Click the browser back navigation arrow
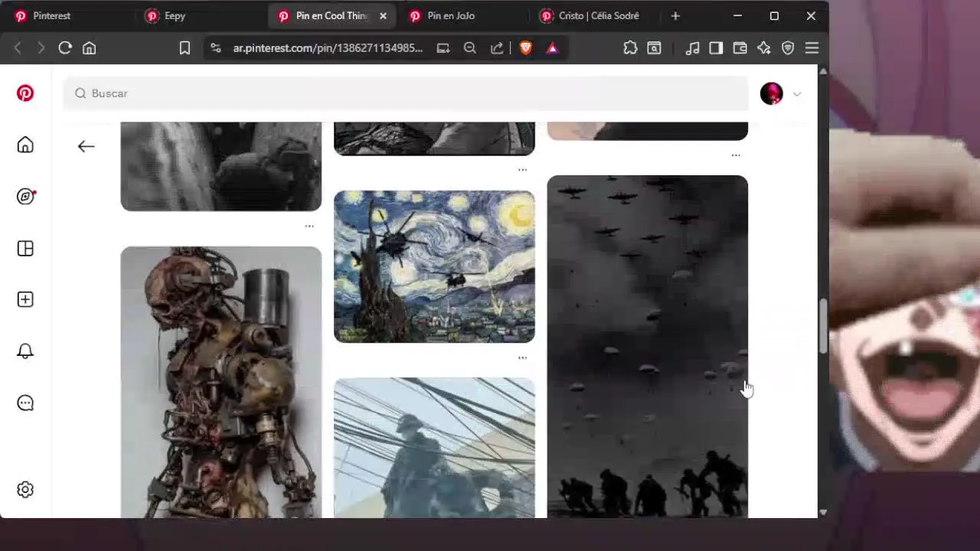The image size is (980, 551). (18, 47)
